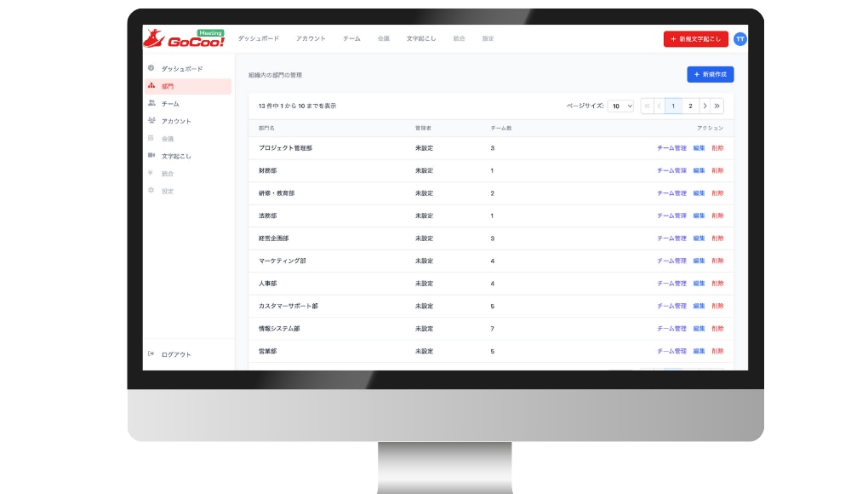Open アカウント in the top navigation bar
The image size is (868, 494).
[311, 39]
